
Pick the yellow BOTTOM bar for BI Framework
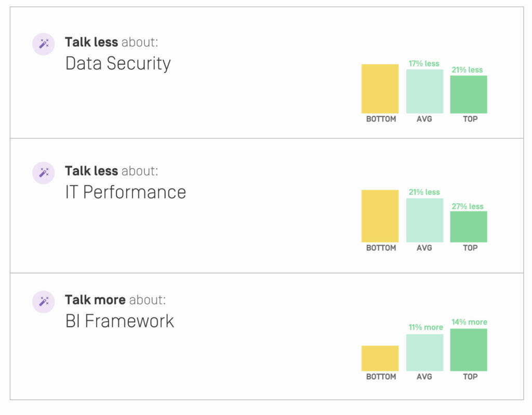380,358
